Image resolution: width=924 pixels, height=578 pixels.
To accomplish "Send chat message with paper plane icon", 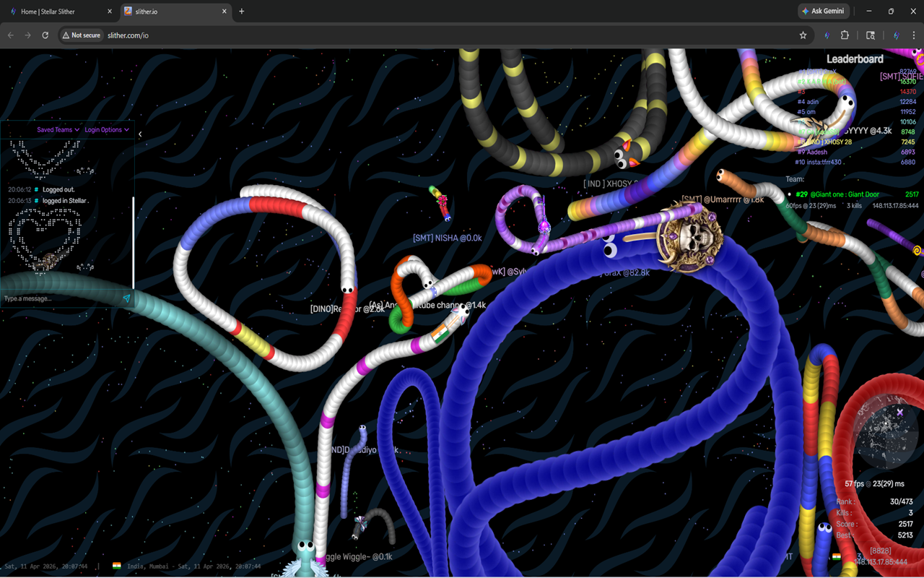I will (127, 298).
